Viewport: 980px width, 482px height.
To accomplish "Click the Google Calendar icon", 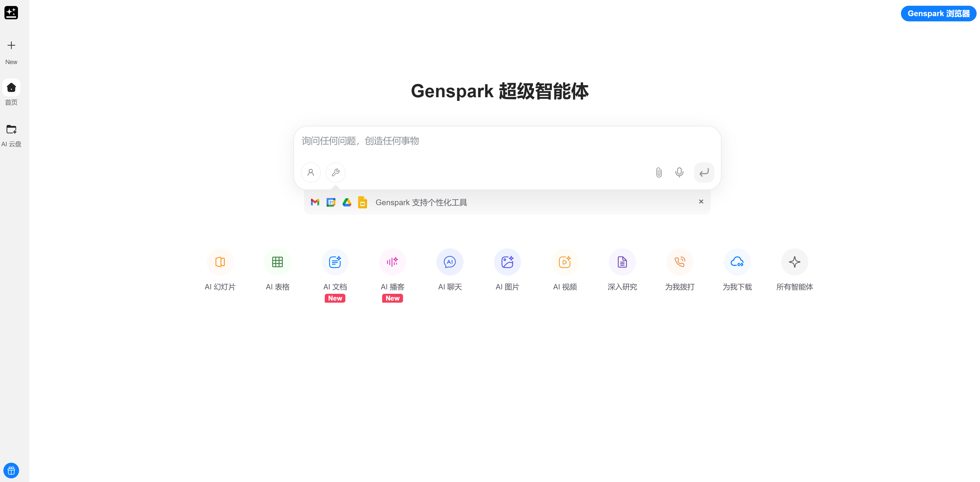I will pos(331,202).
